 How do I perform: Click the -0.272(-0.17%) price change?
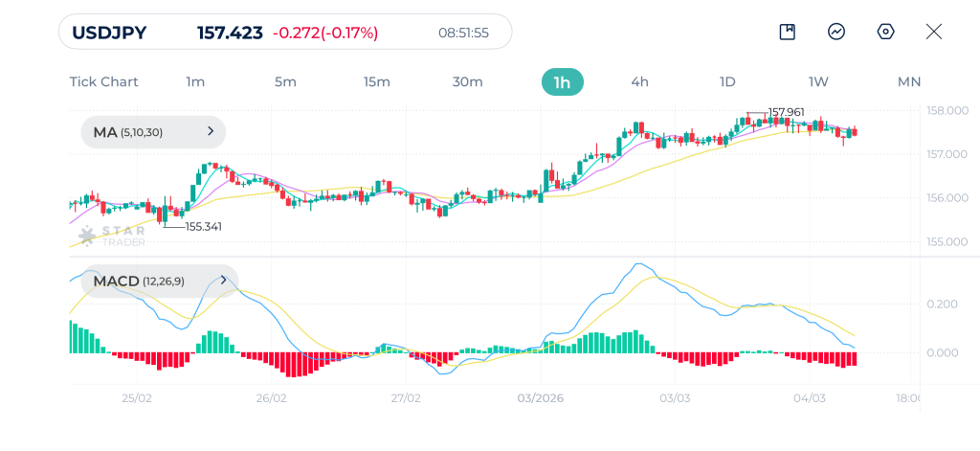point(325,33)
